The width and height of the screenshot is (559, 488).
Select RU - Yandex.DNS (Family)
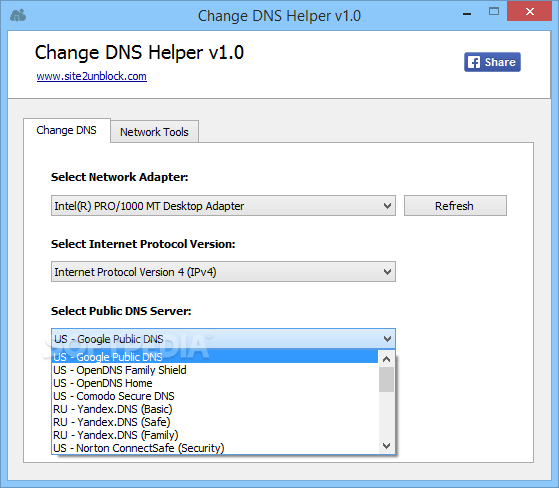click(215, 435)
